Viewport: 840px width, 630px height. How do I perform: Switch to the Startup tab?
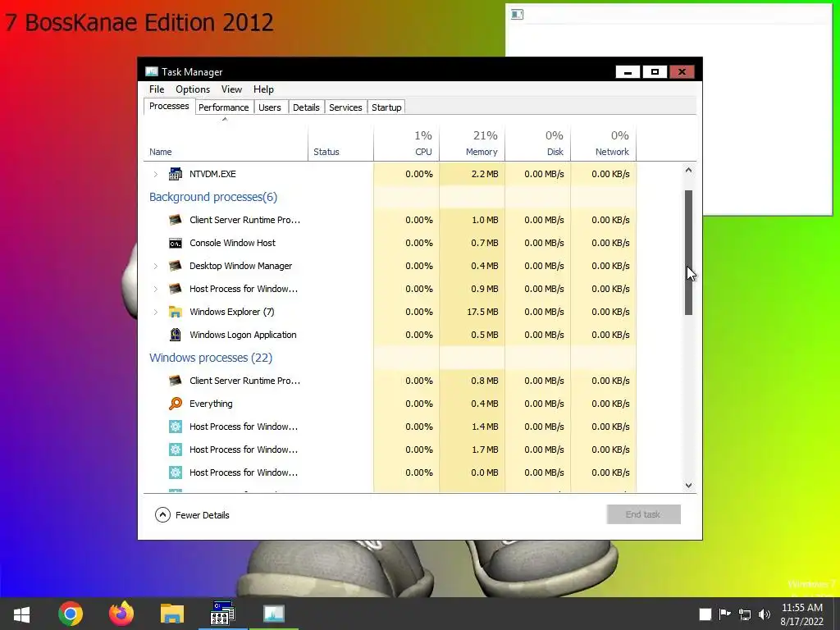click(x=386, y=107)
